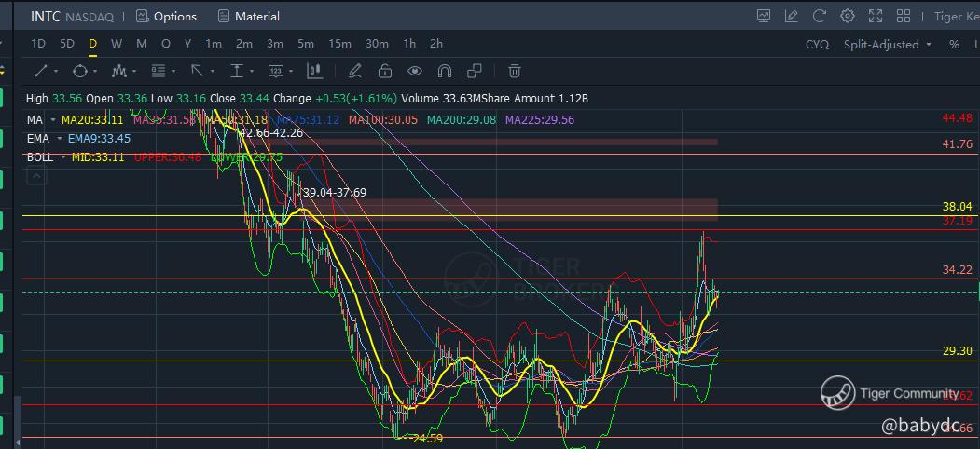Delete drawings with the trash icon
This screenshot has width=980, height=449.
515,71
